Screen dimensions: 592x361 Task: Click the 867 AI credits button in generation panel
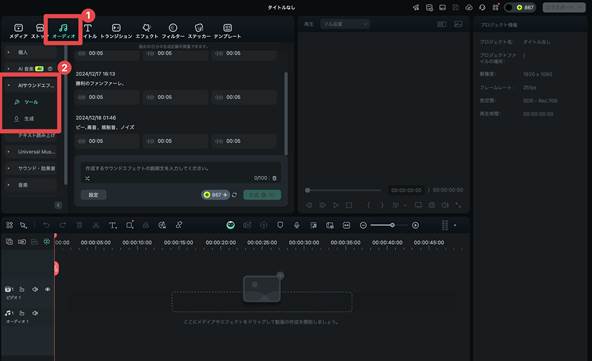pos(215,195)
